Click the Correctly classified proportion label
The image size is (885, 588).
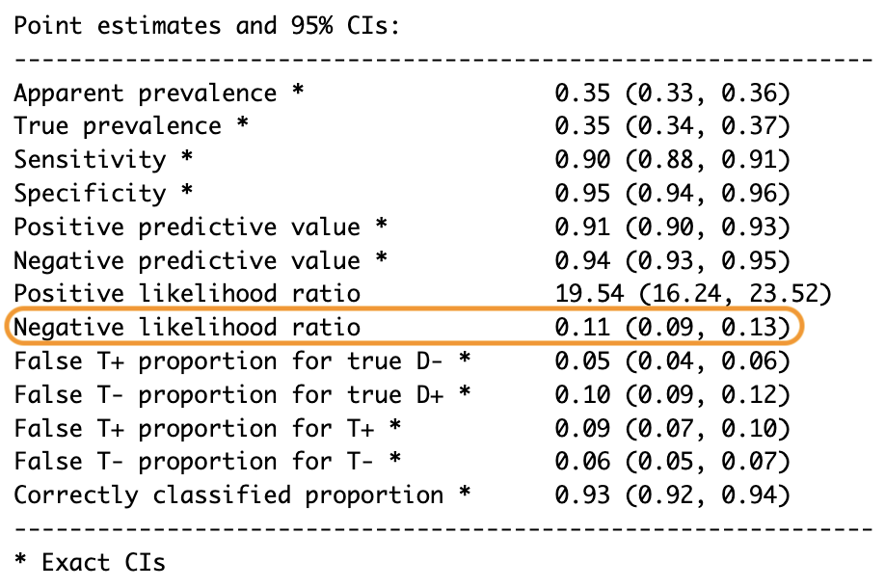pos(228,495)
